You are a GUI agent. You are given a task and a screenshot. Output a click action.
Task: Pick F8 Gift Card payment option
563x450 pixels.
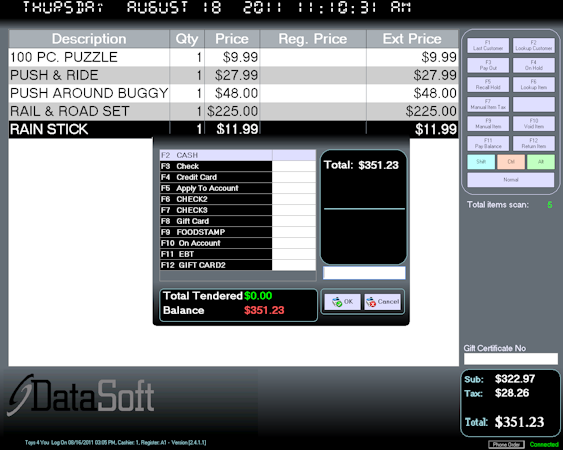click(x=238, y=221)
